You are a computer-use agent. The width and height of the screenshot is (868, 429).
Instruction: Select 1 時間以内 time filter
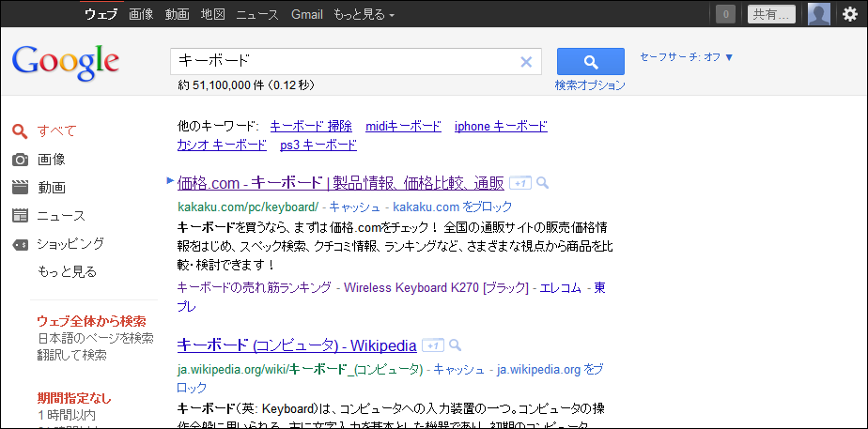(67, 415)
